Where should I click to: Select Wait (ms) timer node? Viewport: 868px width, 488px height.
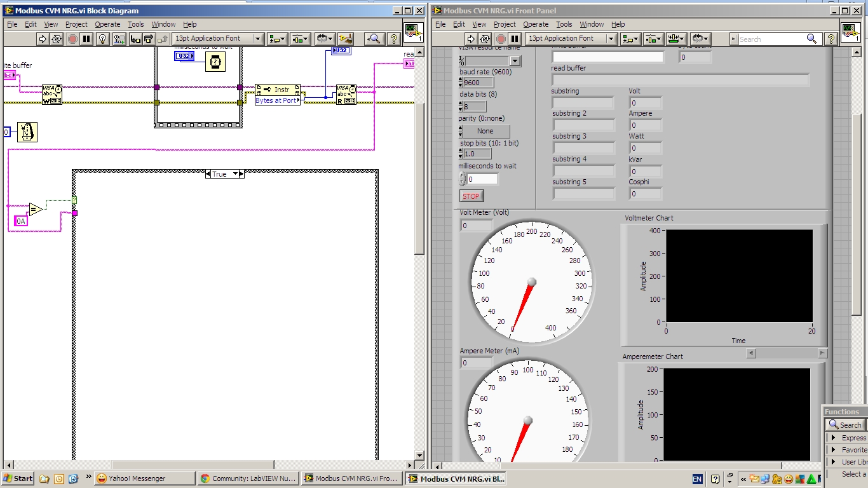[x=215, y=62]
